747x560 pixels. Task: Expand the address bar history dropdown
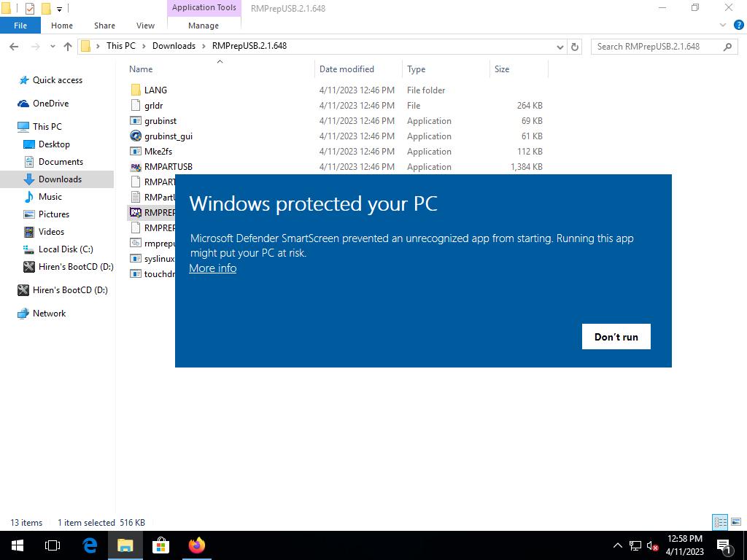(560, 47)
